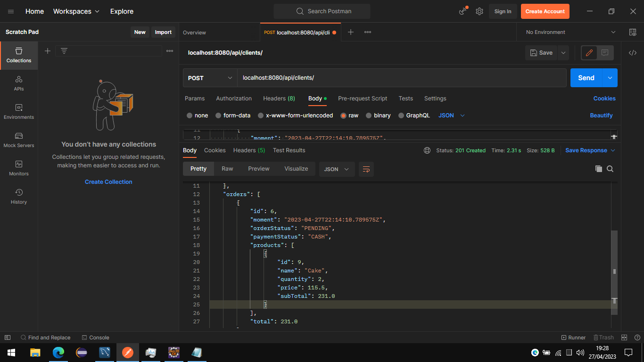The width and height of the screenshot is (644, 362).
Task: Open the code snippet icon
Action: [x=633, y=53]
